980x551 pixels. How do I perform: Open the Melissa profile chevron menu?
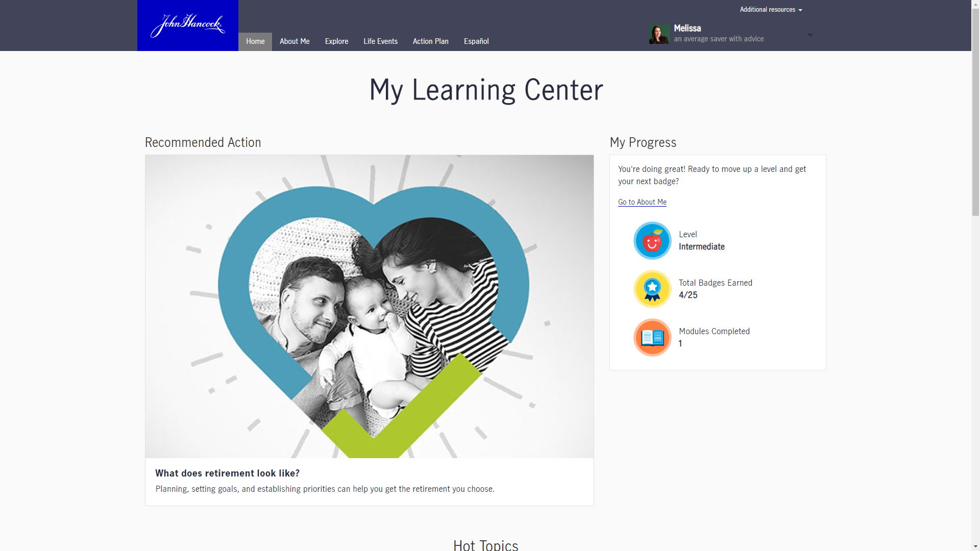click(810, 35)
